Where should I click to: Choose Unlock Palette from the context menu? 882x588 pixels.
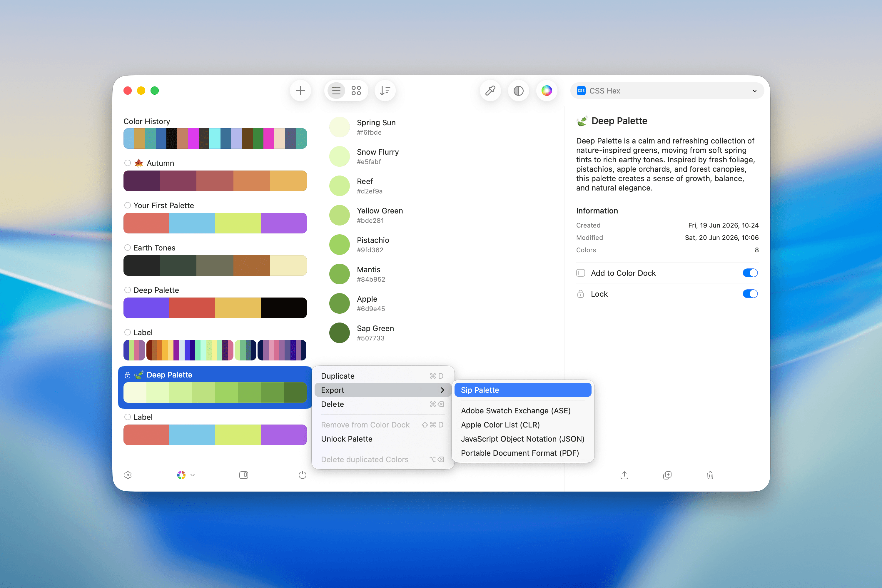pos(383,439)
